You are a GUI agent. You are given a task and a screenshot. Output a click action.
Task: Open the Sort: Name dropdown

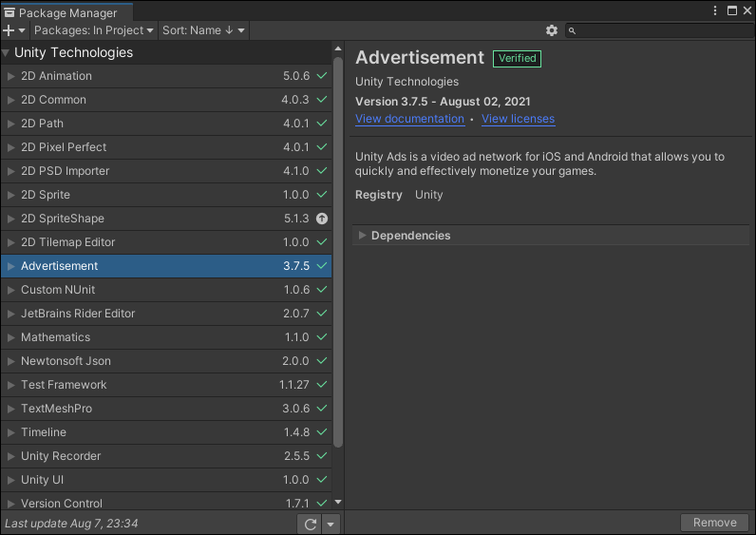click(x=203, y=30)
